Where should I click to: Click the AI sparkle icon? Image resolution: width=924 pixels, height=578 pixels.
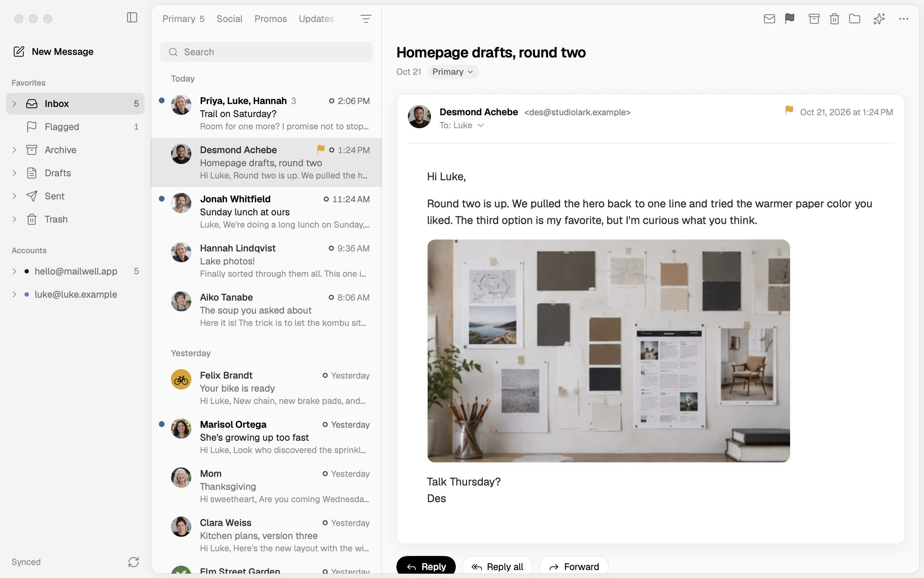tap(879, 19)
